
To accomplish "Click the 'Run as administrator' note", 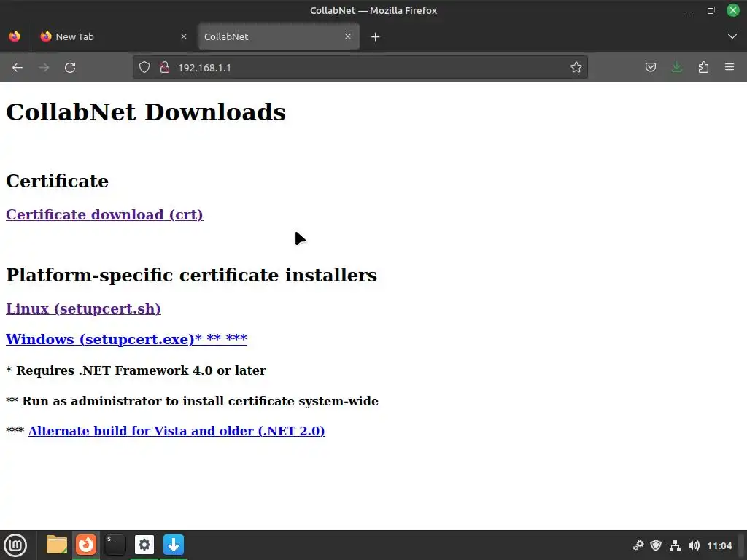I will [192, 401].
